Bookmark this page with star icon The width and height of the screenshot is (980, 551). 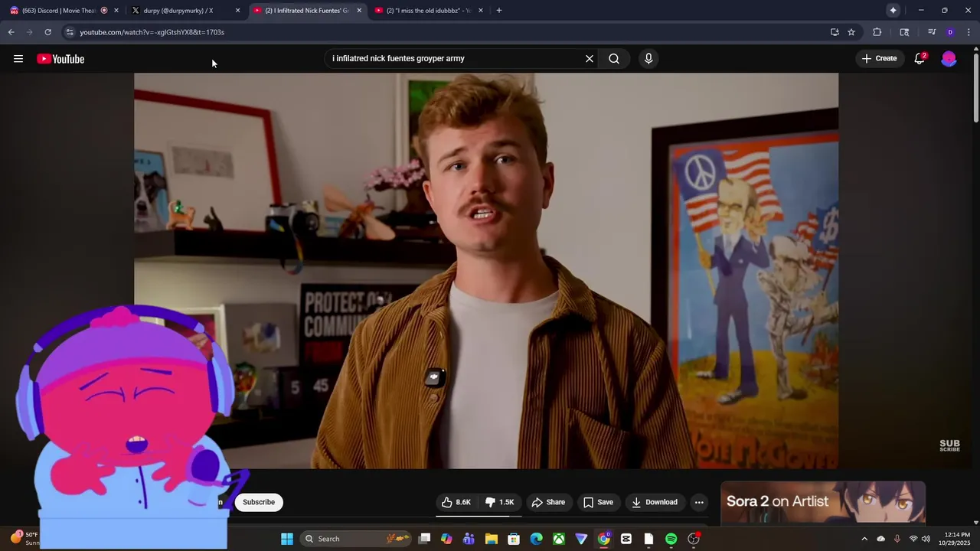point(851,32)
